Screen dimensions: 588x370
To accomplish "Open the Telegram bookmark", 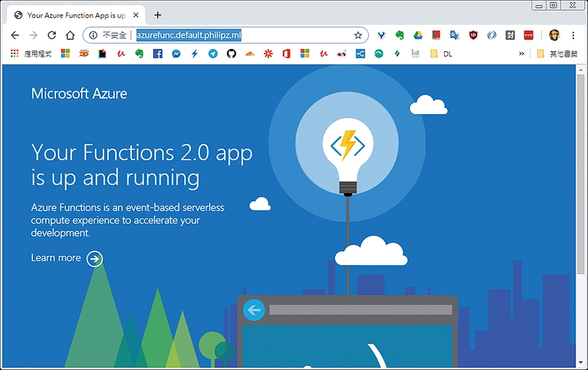I will 213,54.
